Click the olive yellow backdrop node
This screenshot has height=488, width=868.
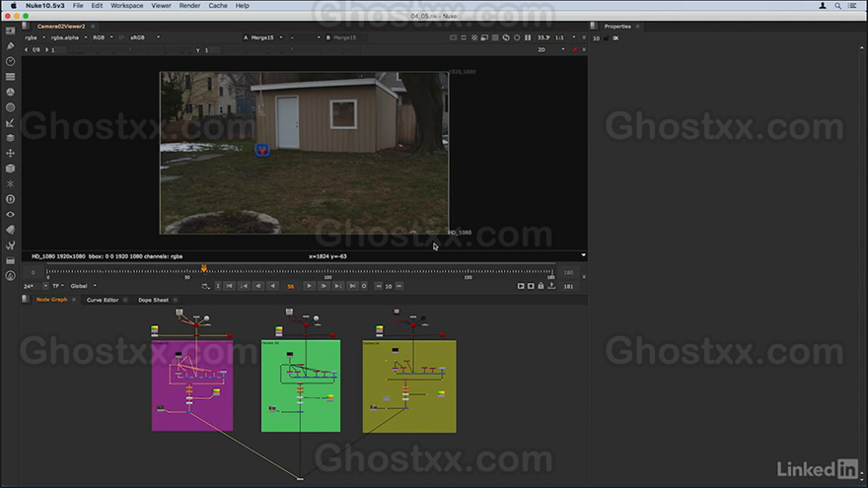pyautogui.click(x=409, y=386)
